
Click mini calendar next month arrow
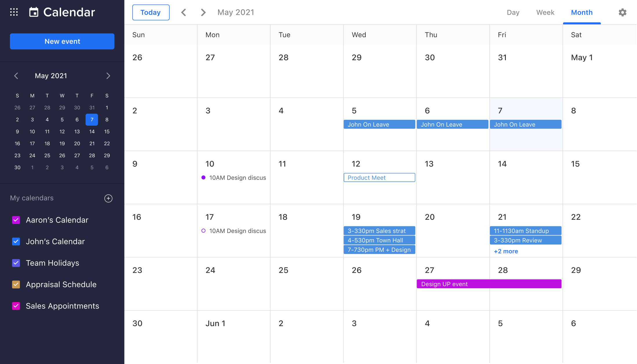tap(108, 75)
